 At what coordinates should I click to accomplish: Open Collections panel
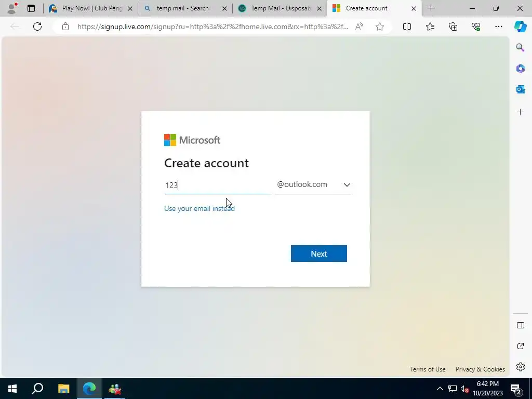click(453, 26)
